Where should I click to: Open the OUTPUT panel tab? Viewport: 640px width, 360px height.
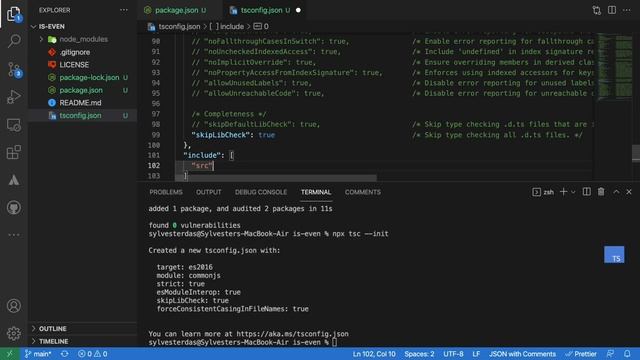coord(209,192)
